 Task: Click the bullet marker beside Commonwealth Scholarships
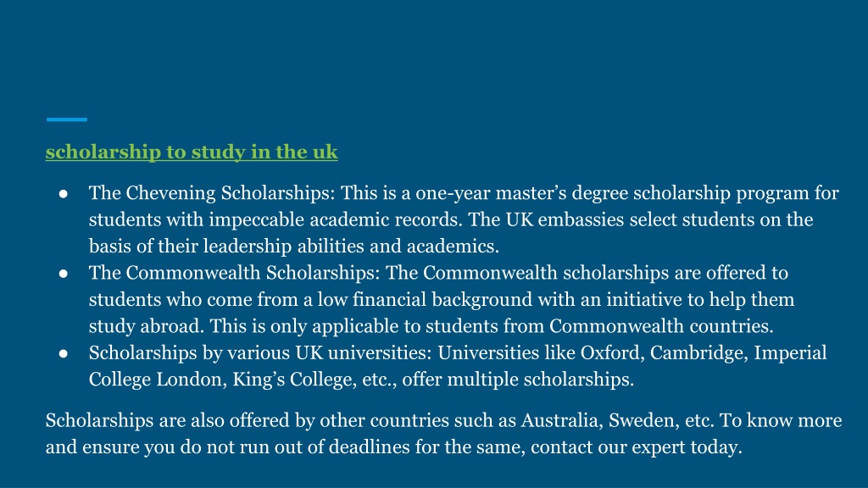(63, 274)
